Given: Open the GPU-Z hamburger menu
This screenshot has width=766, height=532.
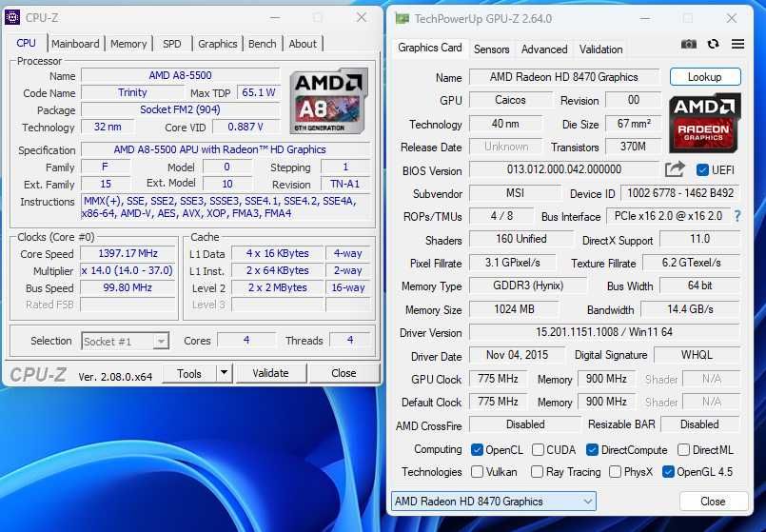Looking at the screenshot, I should tap(737, 44).
